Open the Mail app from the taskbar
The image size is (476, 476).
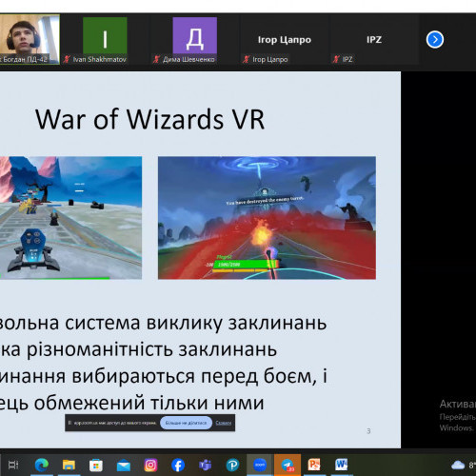[124, 466]
